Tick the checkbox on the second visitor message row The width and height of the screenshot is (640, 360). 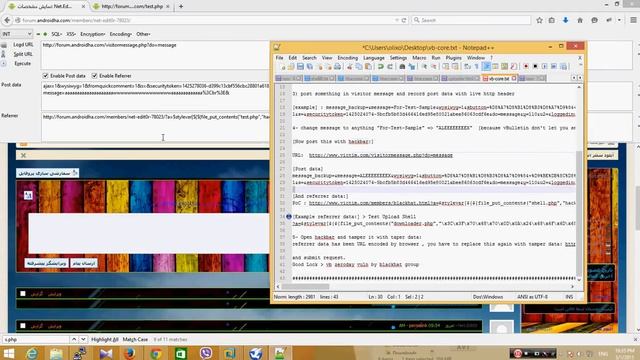coord(23,326)
